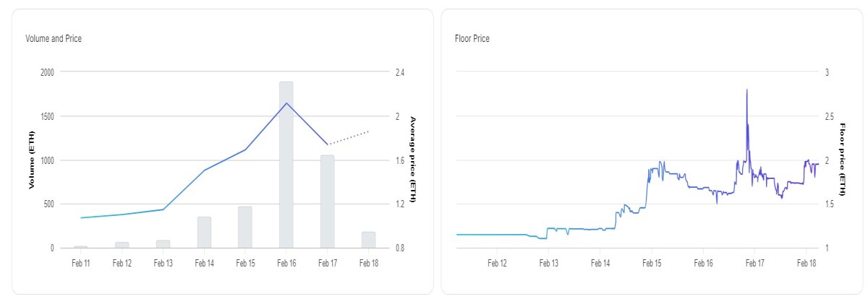
Task: Click the Floor Price chart title
Action: [472, 38]
